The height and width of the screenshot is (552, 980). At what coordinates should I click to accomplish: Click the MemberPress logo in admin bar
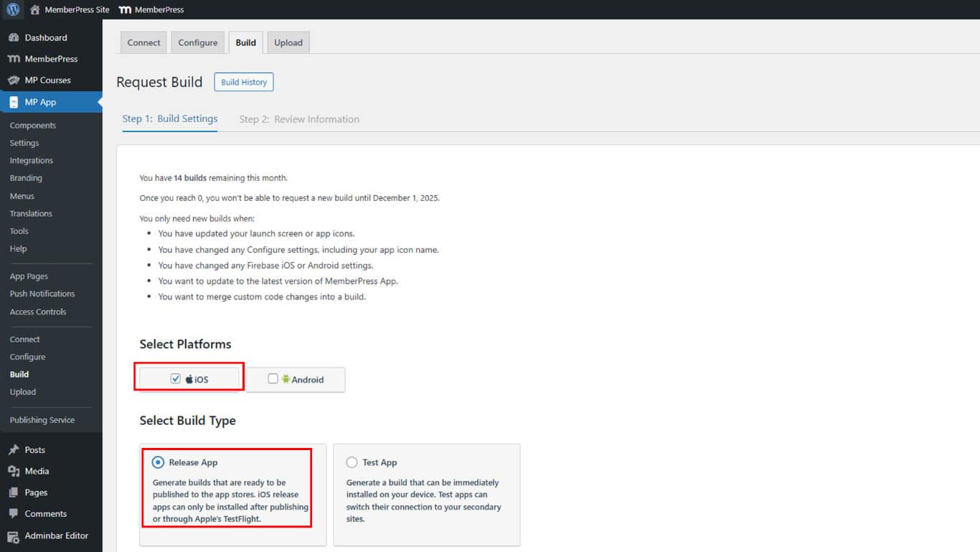[x=125, y=10]
